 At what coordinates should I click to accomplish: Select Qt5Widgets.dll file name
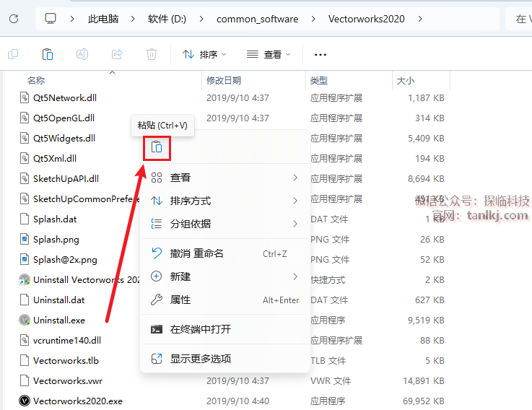tap(64, 138)
